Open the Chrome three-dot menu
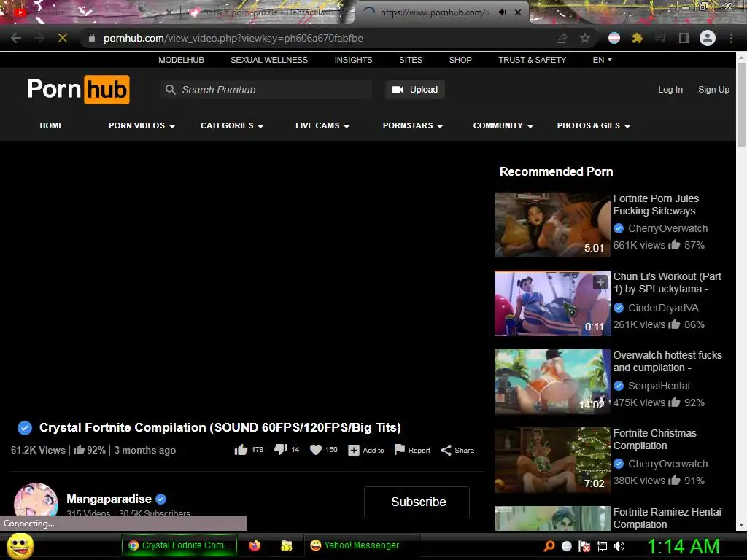This screenshot has width=747, height=560. [731, 38]
